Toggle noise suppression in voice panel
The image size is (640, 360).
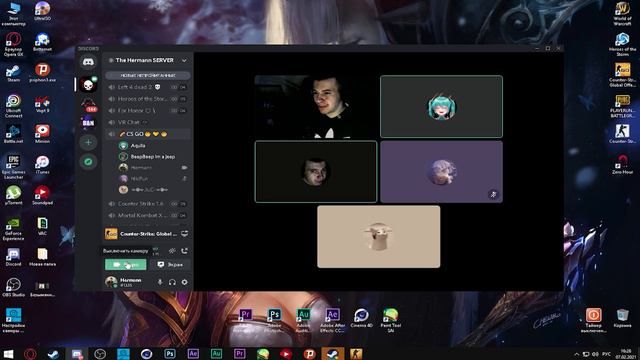point(172,251)
